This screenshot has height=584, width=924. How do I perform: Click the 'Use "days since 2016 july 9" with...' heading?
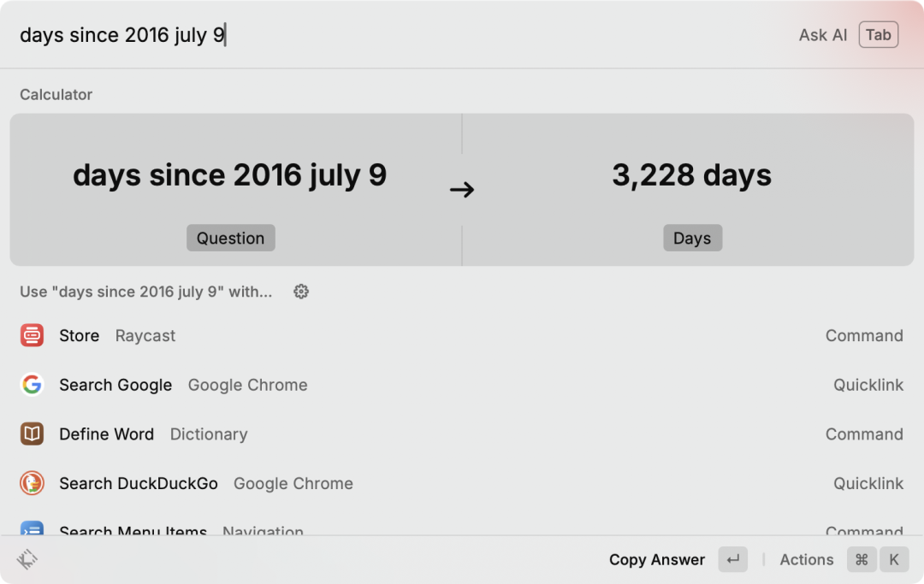click(x=146, y=292)
